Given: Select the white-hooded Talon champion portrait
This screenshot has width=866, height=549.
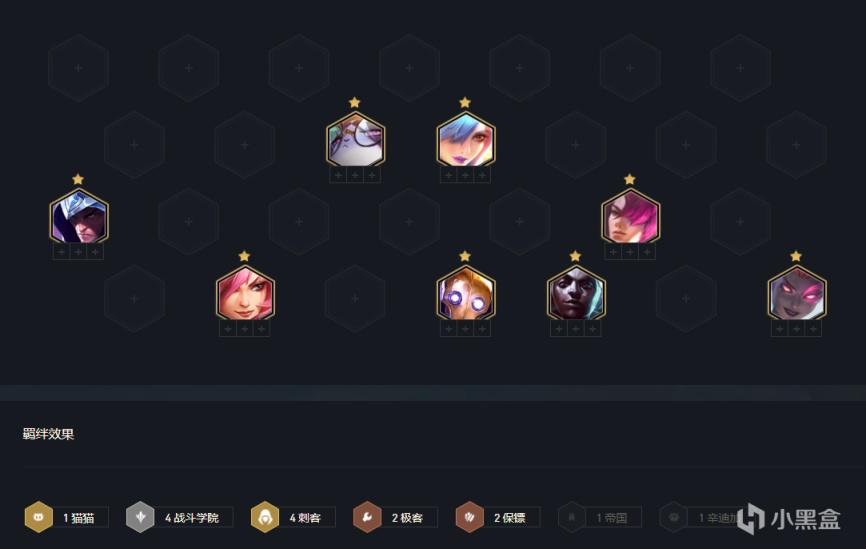Looking at the screenshot, I should (x=79, y=216).
